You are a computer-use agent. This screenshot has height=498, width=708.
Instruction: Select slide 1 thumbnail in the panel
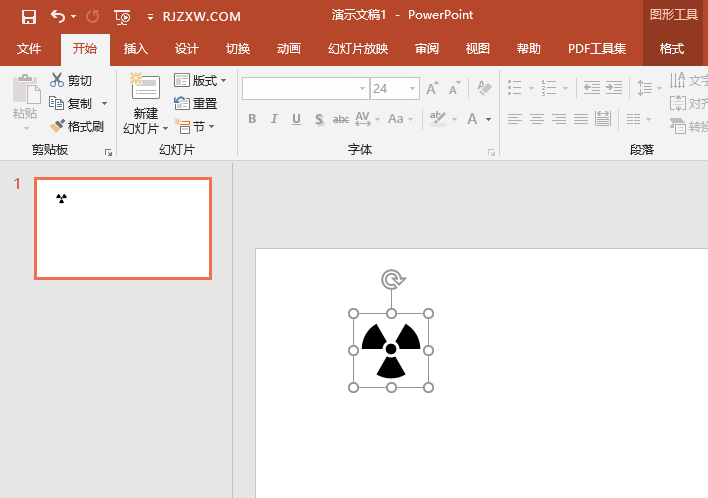(123, 228)
